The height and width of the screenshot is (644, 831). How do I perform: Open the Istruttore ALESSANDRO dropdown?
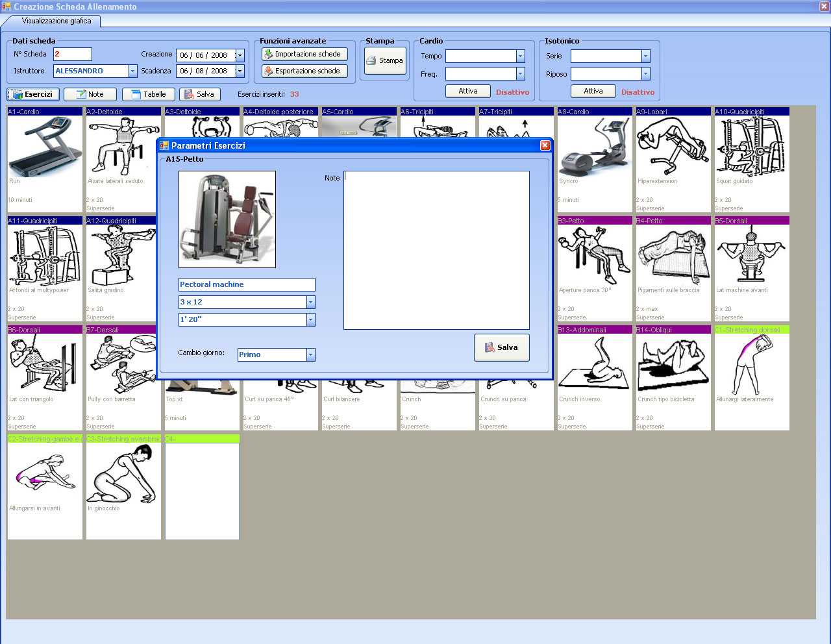132,71
